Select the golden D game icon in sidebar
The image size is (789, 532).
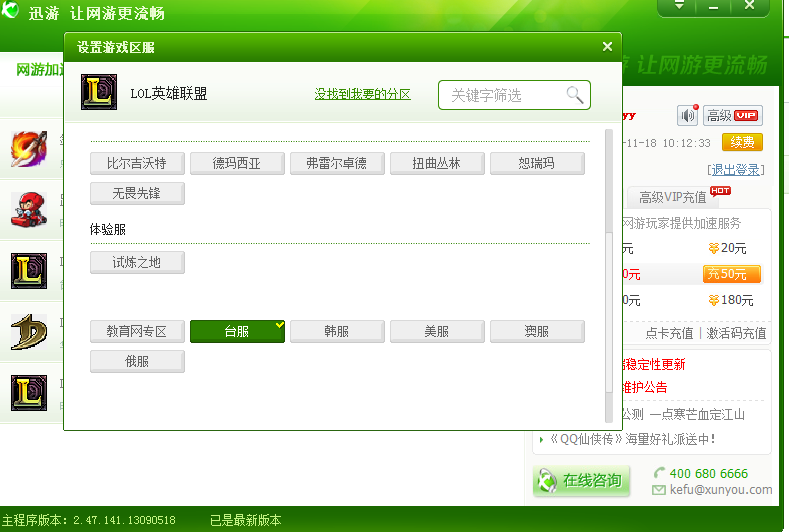[29, 332]
